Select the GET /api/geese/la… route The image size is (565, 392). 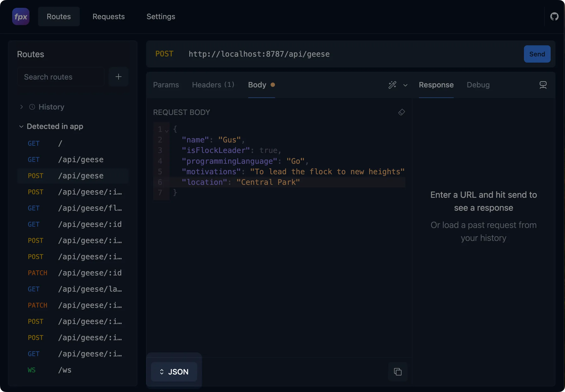point(72,289)
